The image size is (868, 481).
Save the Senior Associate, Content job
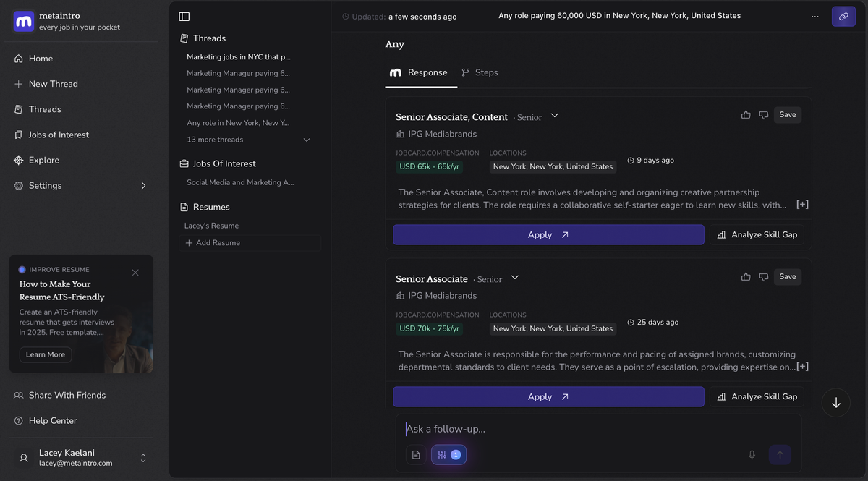(787, 114)
